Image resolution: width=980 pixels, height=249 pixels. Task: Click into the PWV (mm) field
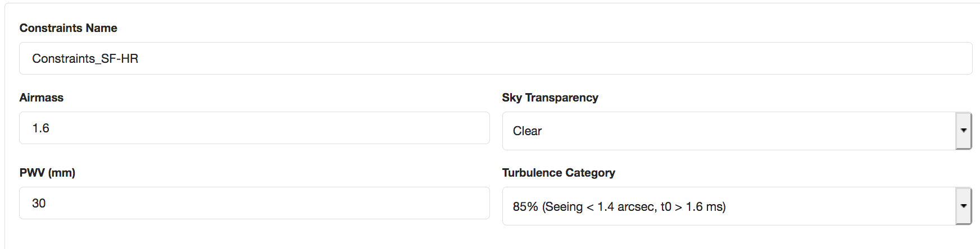(x=254, y=203)
